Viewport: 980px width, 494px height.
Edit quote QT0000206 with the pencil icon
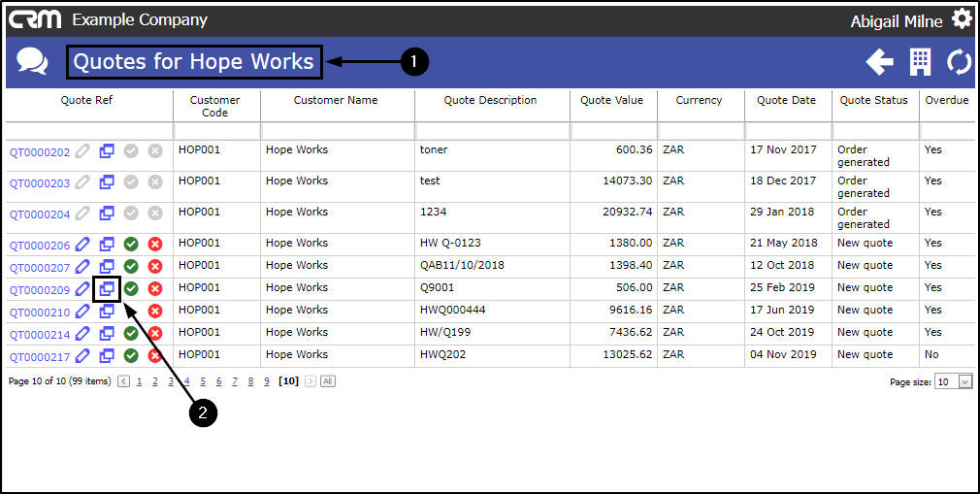click(82, 244)
